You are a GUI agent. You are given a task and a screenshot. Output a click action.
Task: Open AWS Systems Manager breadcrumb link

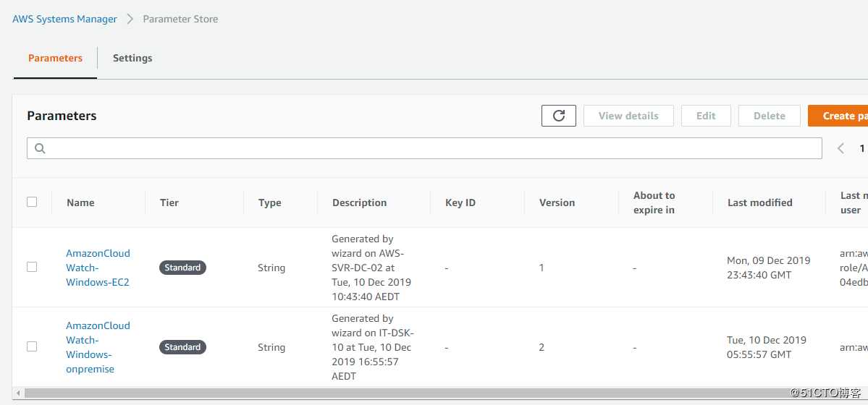pyautogui.click(x=64, y=19)
